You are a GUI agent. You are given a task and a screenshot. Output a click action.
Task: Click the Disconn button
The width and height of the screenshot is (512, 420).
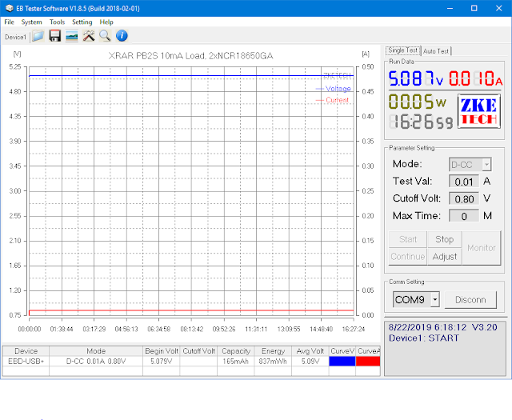470,300
